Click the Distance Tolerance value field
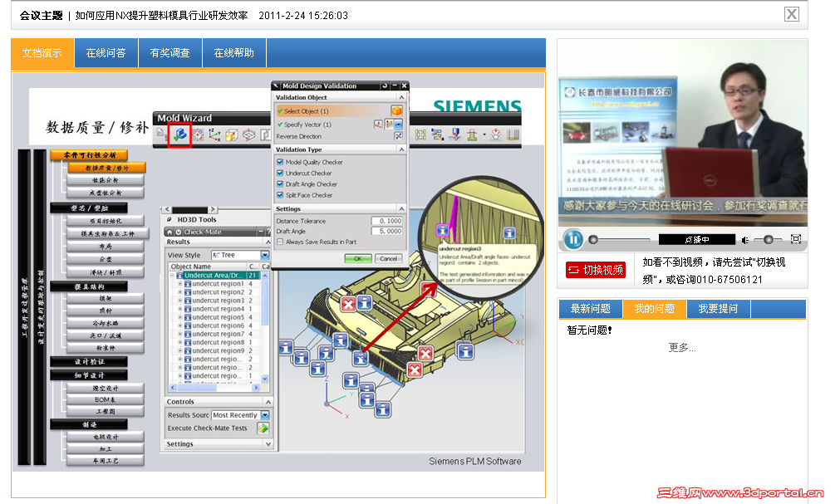This screenshot has height=504, width=840. point(387,221)
